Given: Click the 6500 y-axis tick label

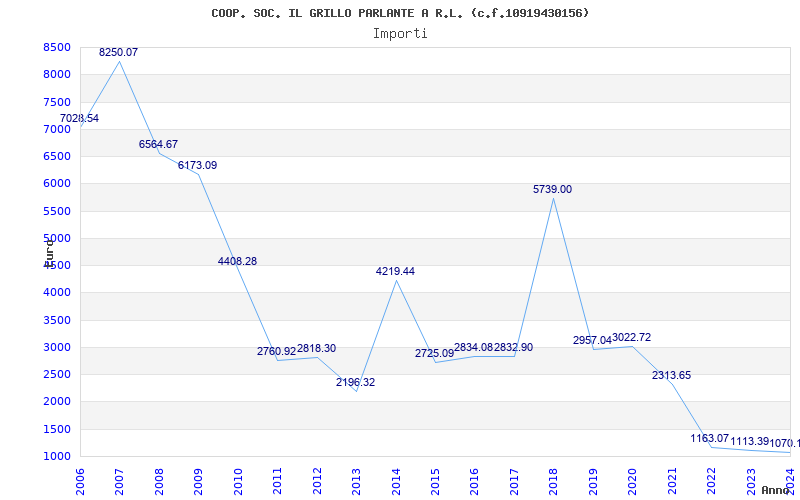Looking at the screenshot, I should [57, 156].
